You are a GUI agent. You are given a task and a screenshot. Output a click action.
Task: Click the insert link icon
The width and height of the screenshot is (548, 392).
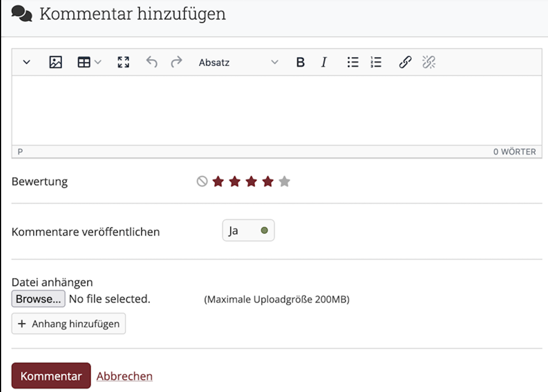(x=405, y=62)
